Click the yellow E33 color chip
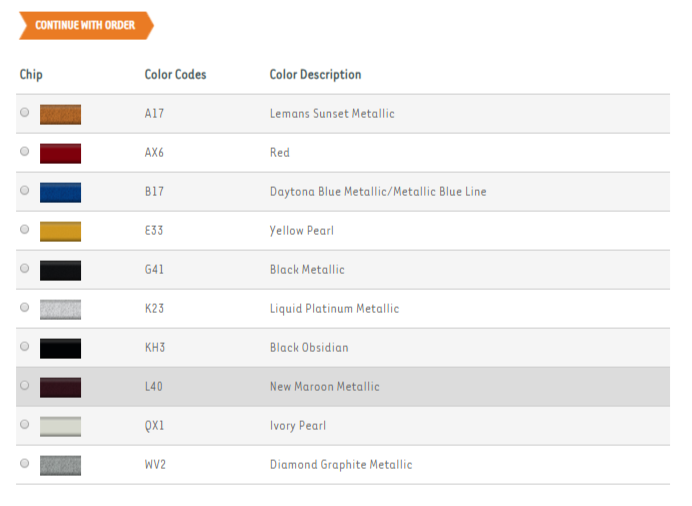Image resolution: width=692 pixels, height=506 pixels. 60,231
